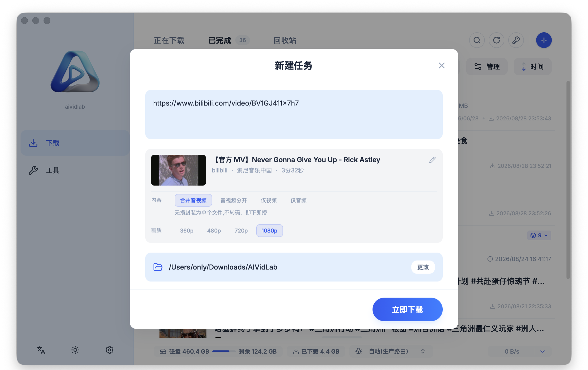Click the 0 B/s speed indicator
This screenshot has height=370, width=588.
coord(512,352)
